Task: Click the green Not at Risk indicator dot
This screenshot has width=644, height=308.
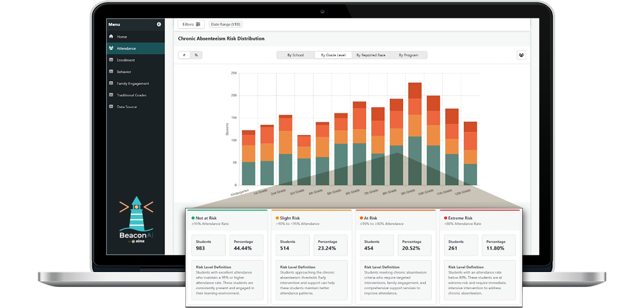Action: point(192,218)
